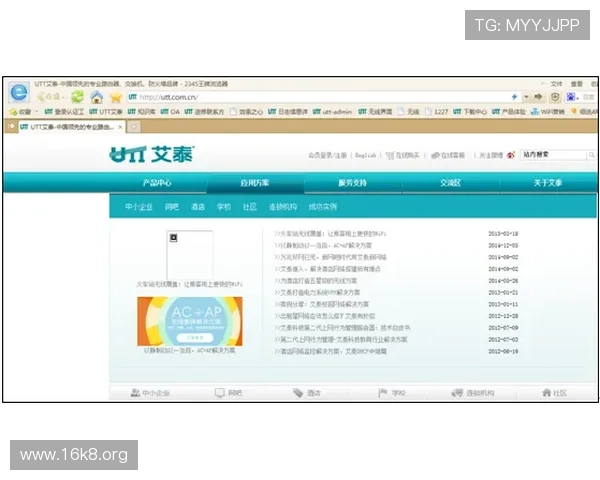This screenshot has height=480, width=600.
Task: Click the green refresh page icon
Action: tap(77, 97)
